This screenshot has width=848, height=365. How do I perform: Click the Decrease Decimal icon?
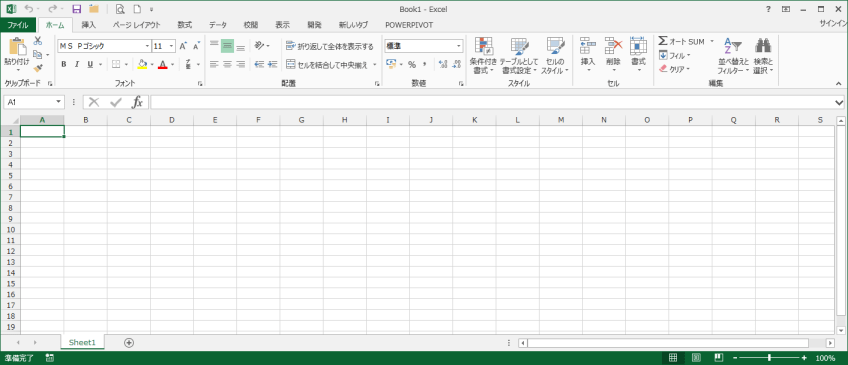(x=456, y=64)
